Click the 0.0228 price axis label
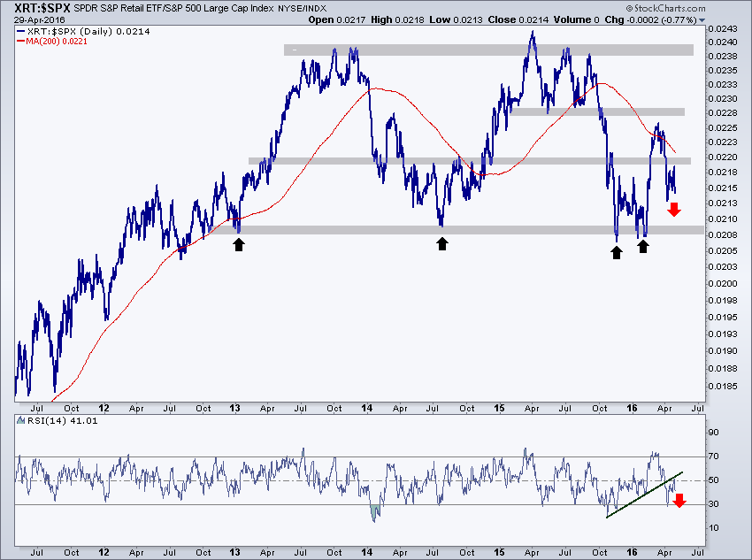 (x=722, y=112)
